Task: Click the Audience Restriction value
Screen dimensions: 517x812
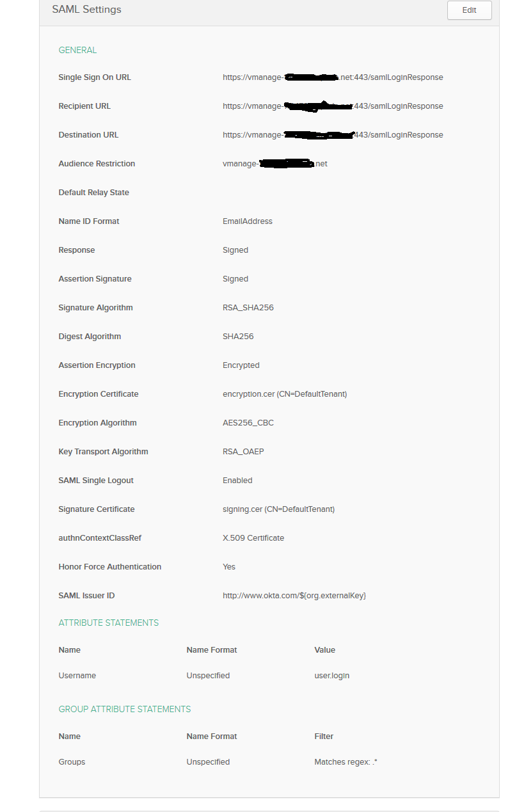Action: click(275, 163)
